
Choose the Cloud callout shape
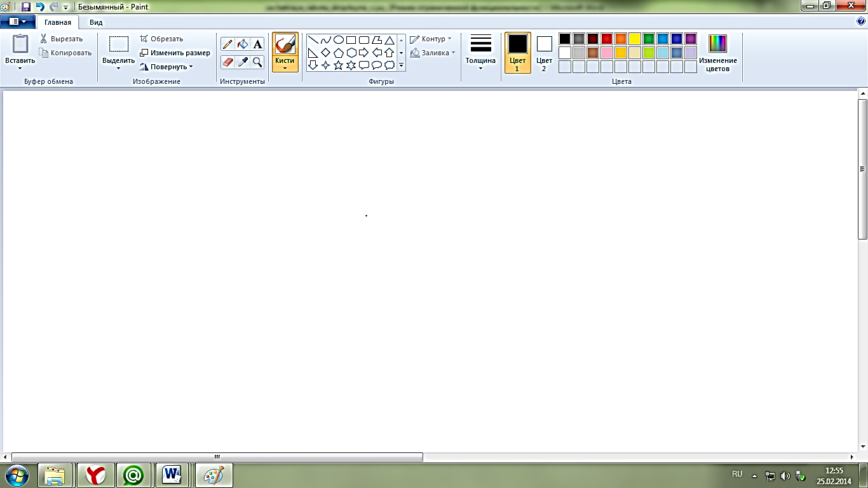[390, 65]
